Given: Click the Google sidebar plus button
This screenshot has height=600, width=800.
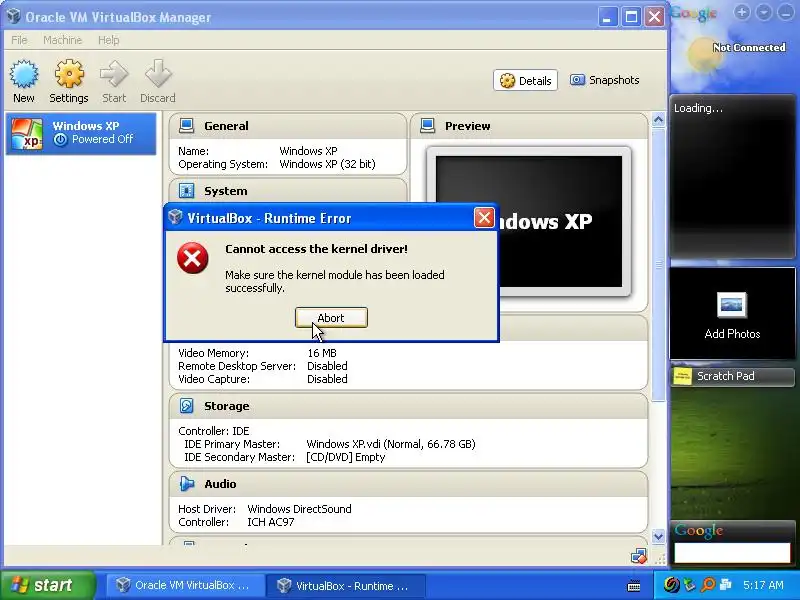Looking at the screenshot, I should pyautogui.click(x=742, y=12).
